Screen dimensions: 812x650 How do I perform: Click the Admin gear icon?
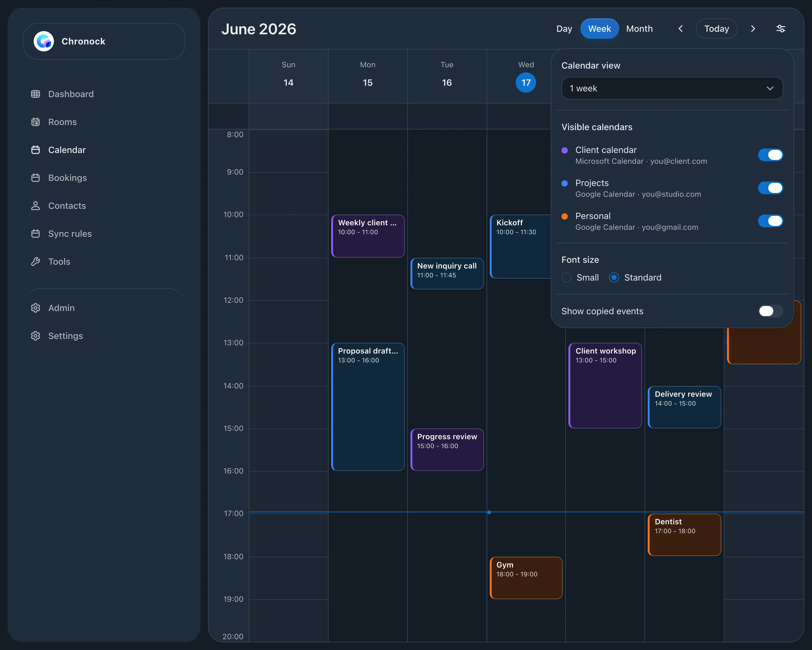point(35,308)
